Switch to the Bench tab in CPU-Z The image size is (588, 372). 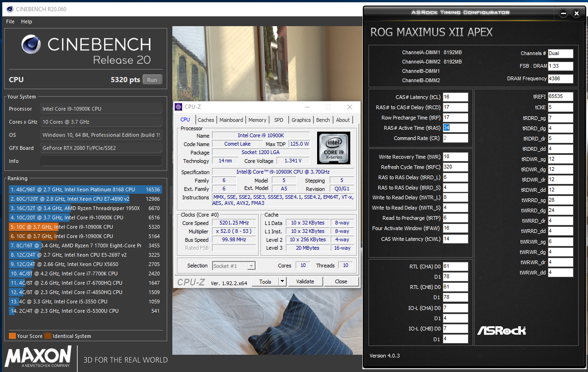(x=323, y=120)
